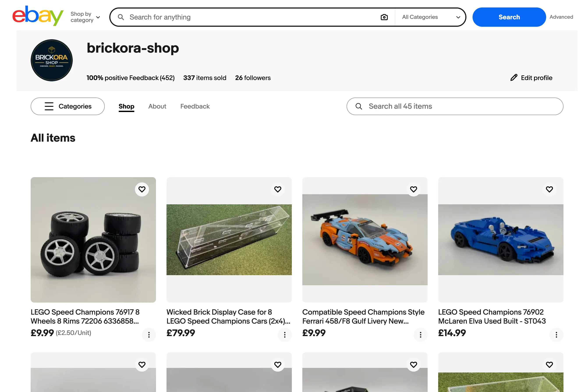Click the brickora-shop heading
588x392 pixels.
133,48
